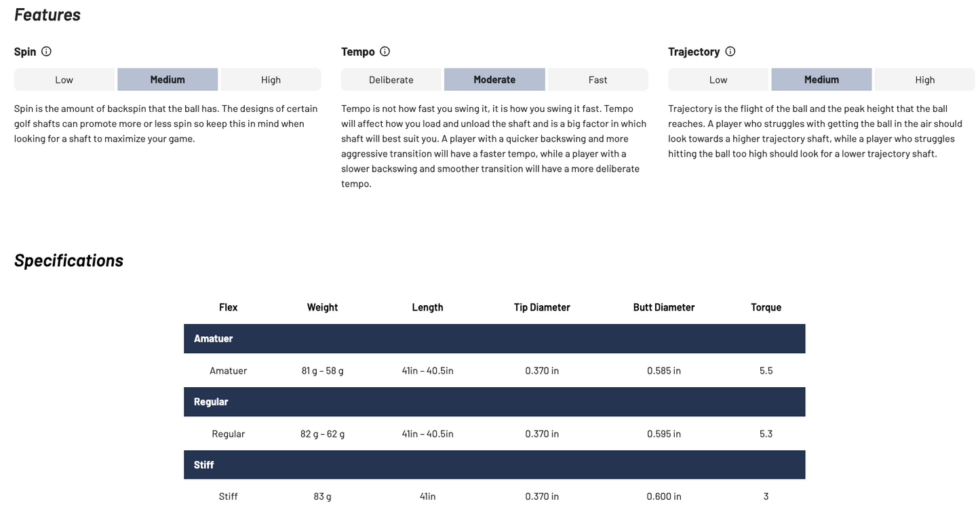The image size is (980, 516).
Task: Select Low spin option
Action: tap(64, 79)
